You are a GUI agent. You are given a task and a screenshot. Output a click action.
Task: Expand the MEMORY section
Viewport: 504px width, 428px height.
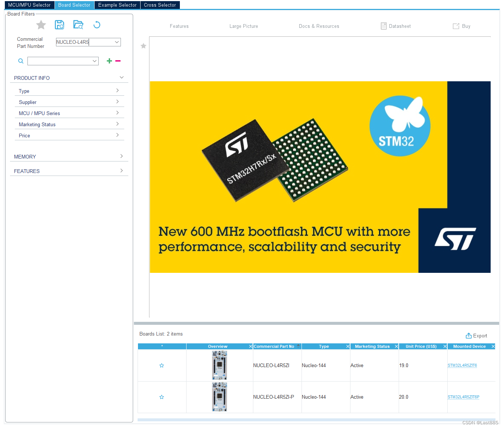click(122, 156)
